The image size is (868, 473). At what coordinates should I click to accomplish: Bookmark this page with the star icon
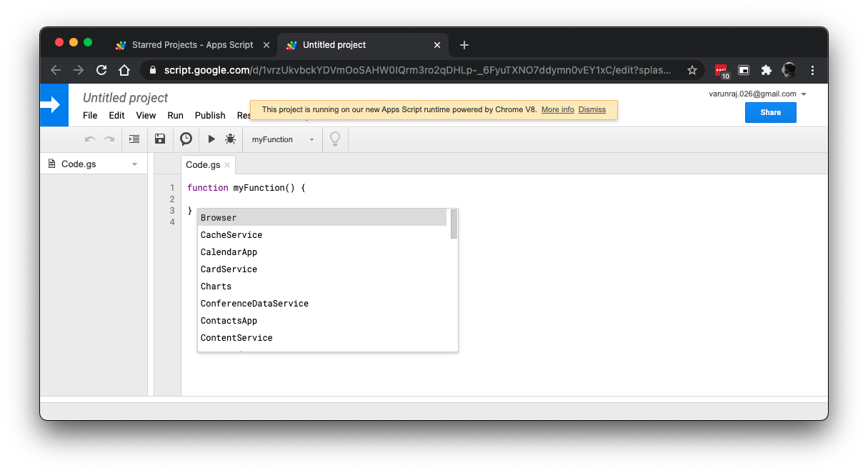pyautogui.click(x=692, y=70)
